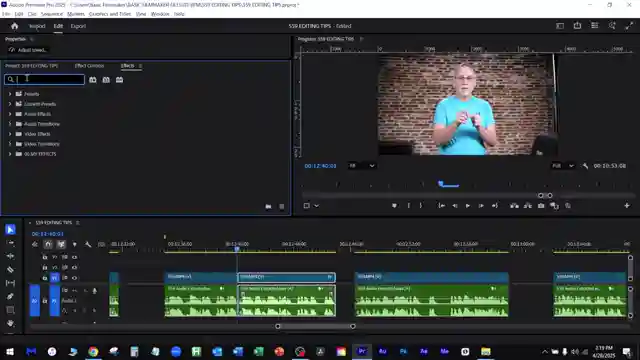This screenshot has width=640, height=360.
Task: Select the Hand tool
Action: (x=11, y=323)
